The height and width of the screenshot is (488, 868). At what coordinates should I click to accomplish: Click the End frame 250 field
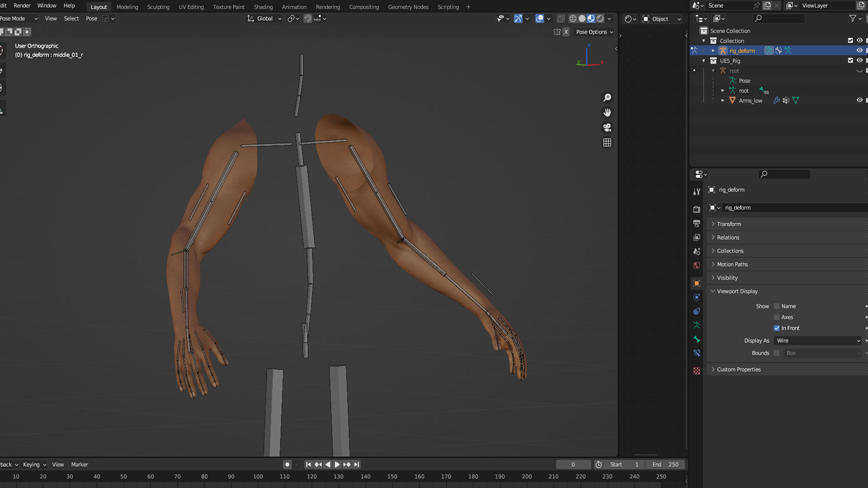665,465
